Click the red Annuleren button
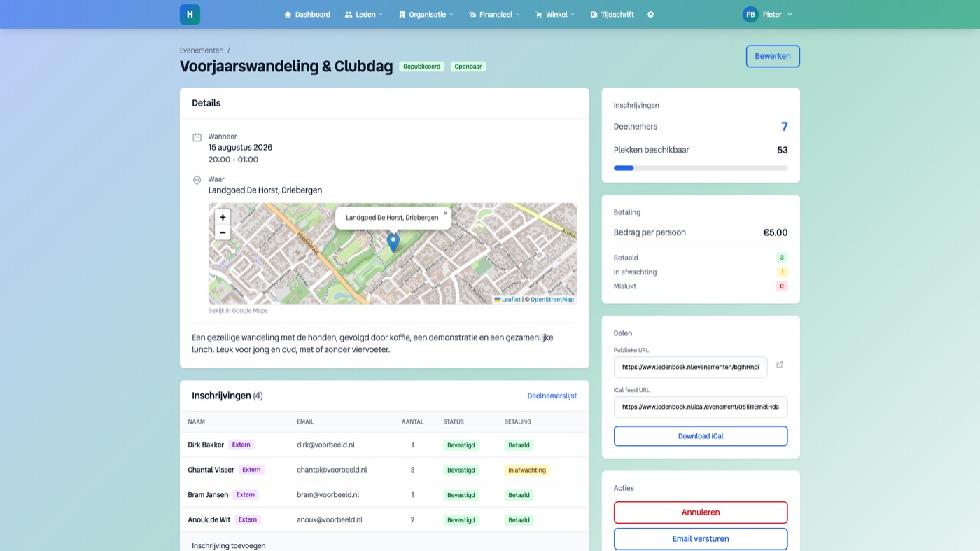980x551 pixels. click(x=701, y=512)
